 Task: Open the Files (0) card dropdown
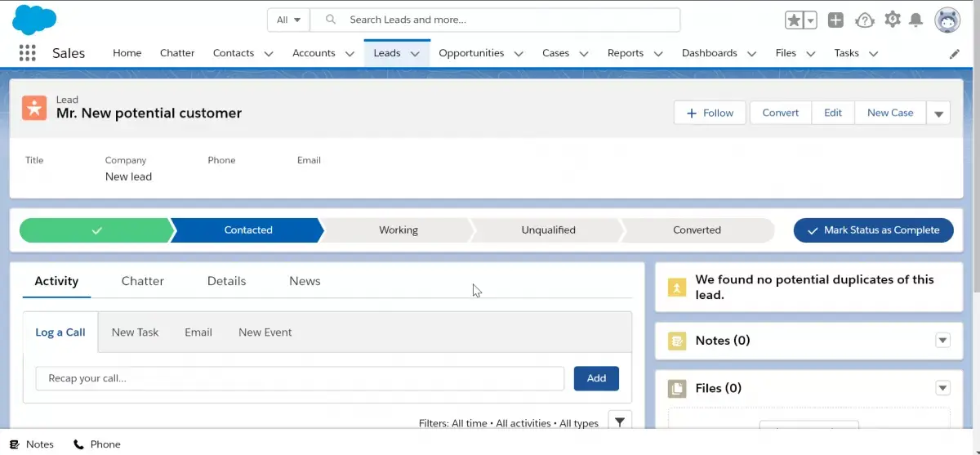(943, 388)
